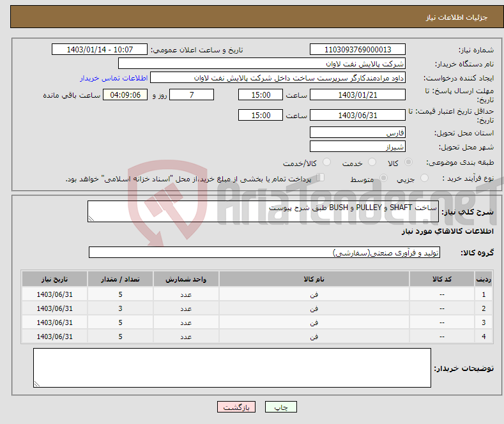Image resolution: width=504 pixels, height=424 pixels.
Task: Click the delivery province field فارس
Action: (x=358, y=132)
